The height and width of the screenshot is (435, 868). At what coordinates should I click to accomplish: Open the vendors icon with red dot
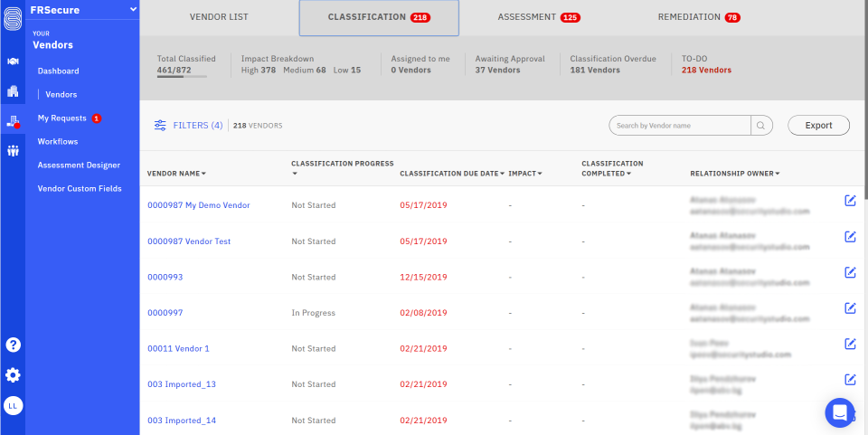coord(13,122)
